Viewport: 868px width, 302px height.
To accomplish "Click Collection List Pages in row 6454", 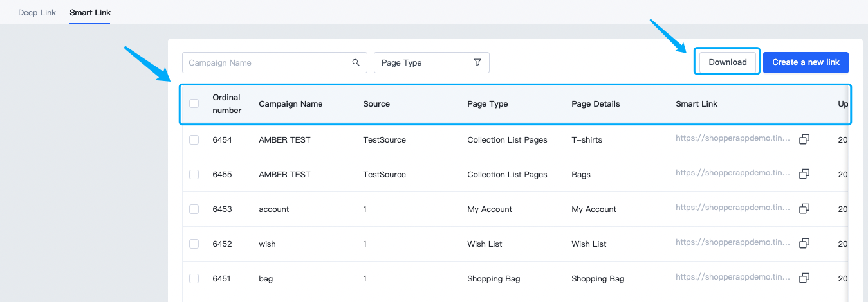I will 507,139.
